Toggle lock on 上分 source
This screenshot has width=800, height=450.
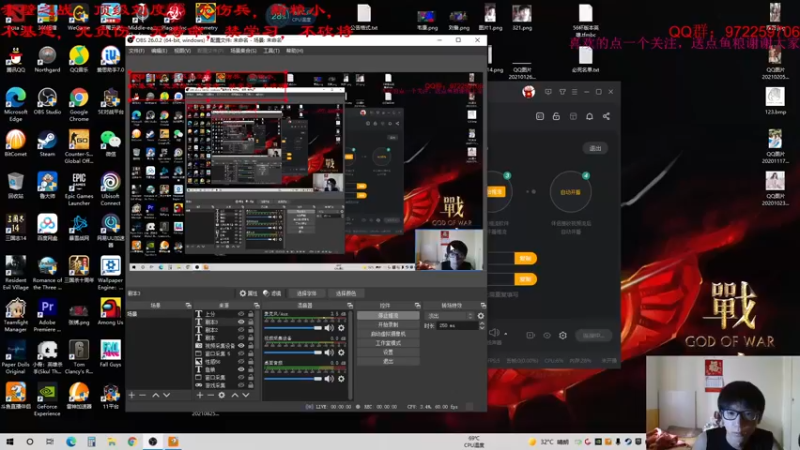point(251,314)
